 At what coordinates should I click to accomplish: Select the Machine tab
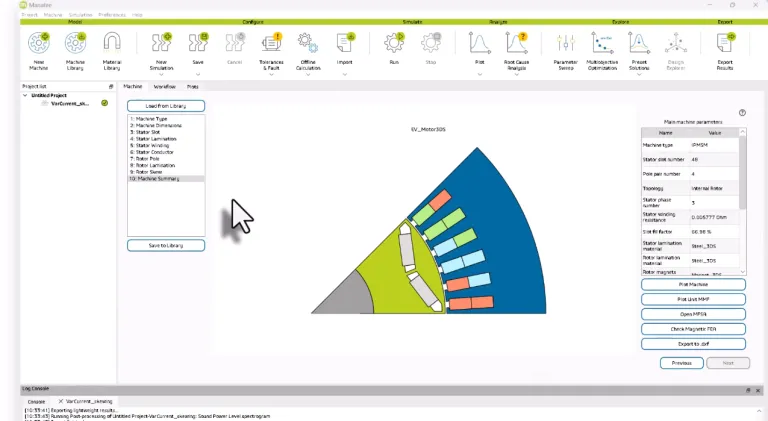133,87
